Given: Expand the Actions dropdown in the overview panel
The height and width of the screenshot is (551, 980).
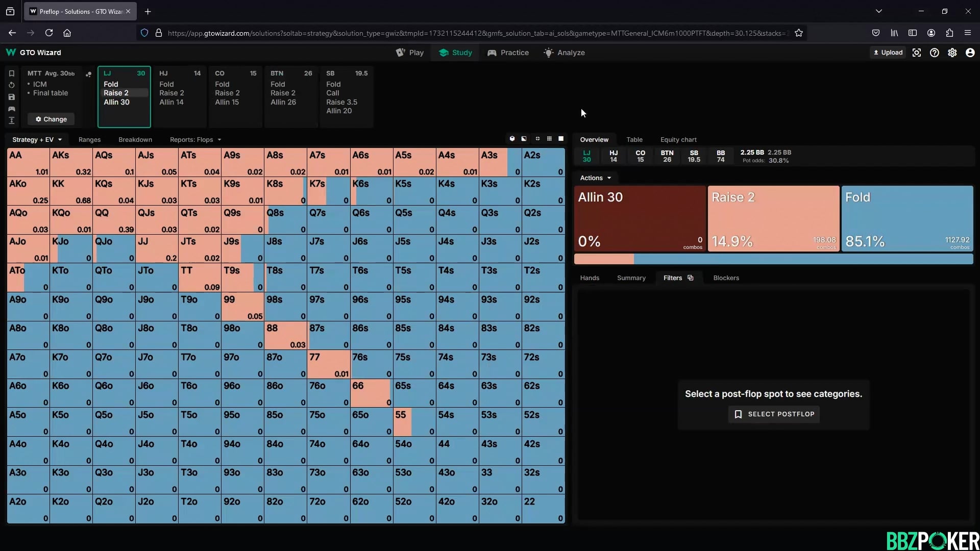Looking at the screenshot, I should (x=595, y=178).
